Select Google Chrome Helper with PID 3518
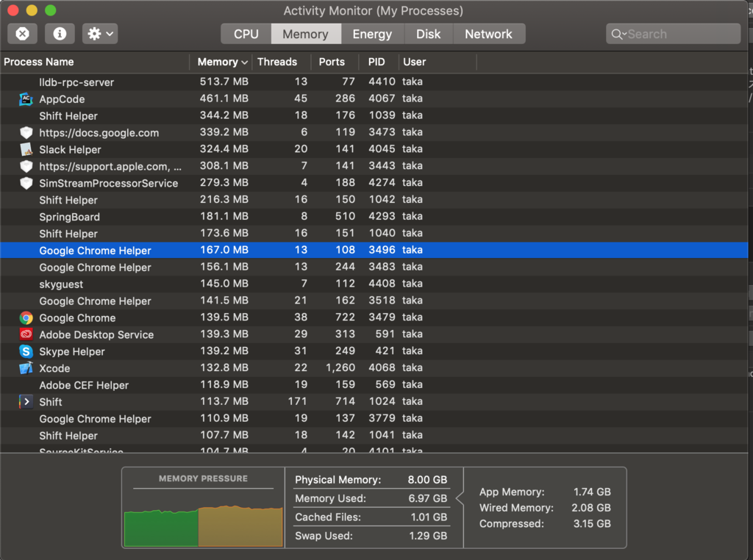The image size is (753, 560). click(374, 301)
